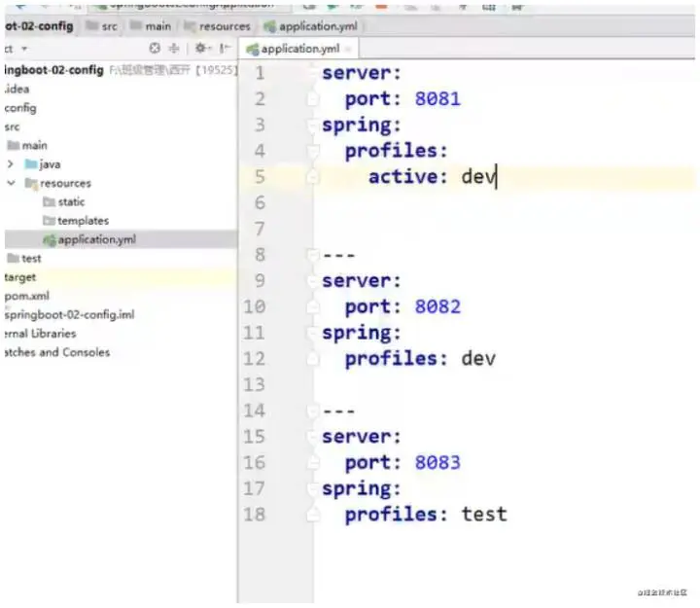Select the springboot-02-config project root
Screen dimensions: 700x608
tap(54, 70)
